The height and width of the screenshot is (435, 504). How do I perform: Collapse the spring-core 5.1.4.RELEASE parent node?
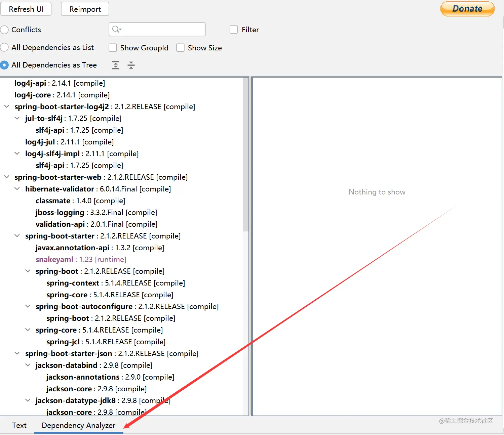[x=28, y=330]
